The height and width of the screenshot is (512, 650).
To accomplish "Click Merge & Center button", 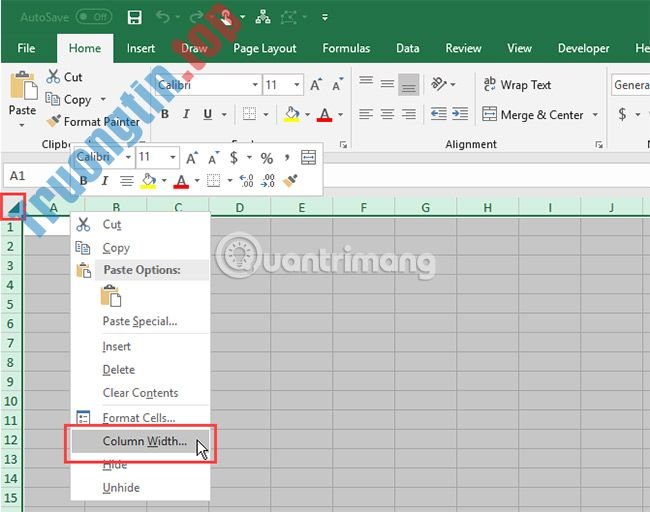I will pyautogui.click(x=533, y=114).
